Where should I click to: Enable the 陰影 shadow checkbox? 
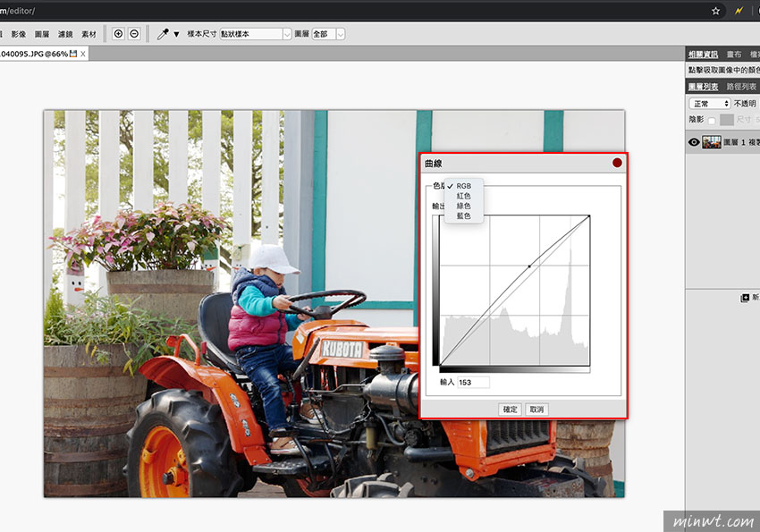tap(712, 120)
